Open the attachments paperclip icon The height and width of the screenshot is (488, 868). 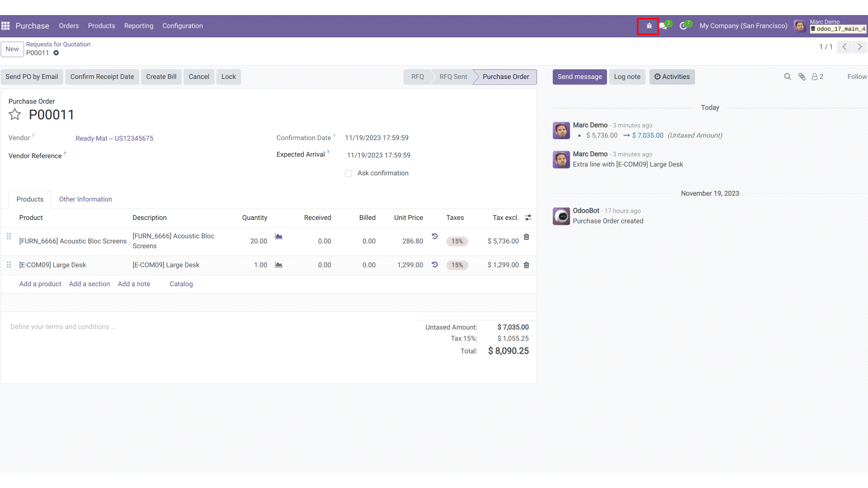point(802,77)
